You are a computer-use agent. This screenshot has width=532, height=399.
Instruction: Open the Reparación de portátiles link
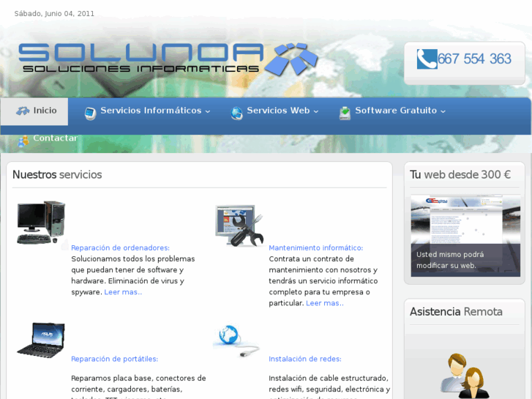pos(114,359)
